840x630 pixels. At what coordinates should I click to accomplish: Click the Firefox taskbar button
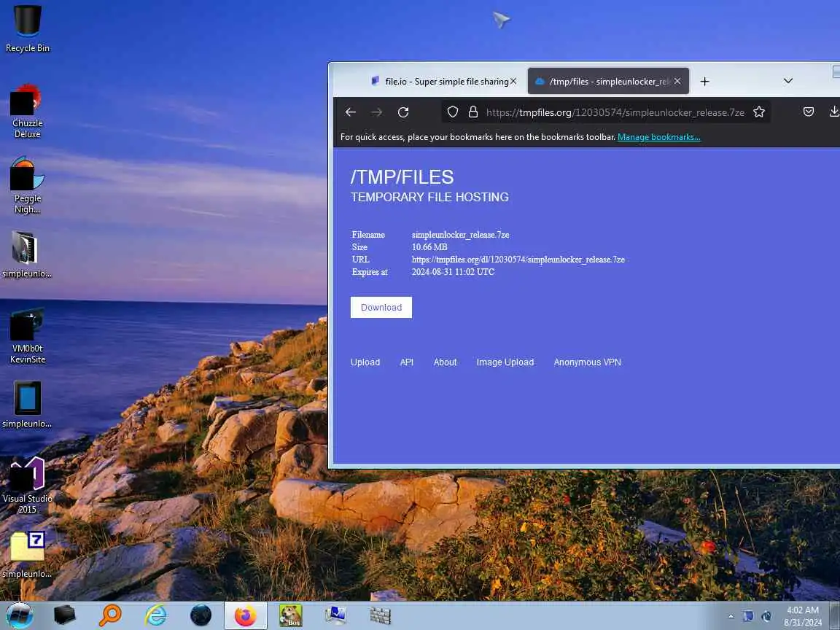[245, 615]
